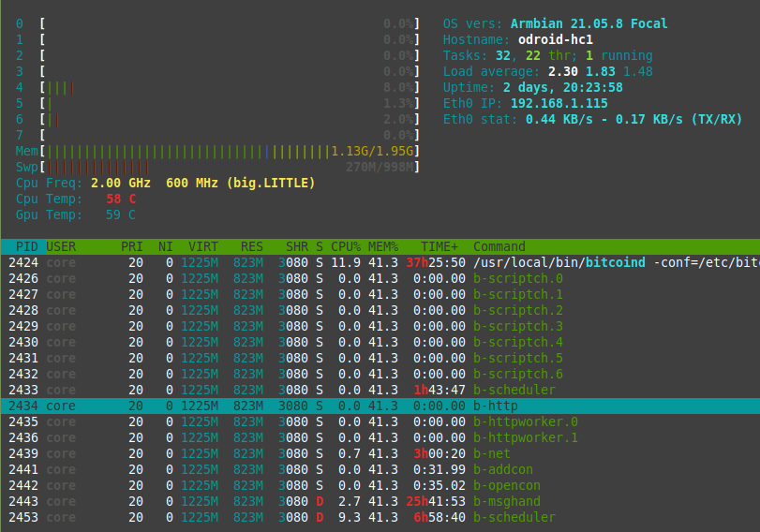The height and width of the screenshot is (532, 760).
Task: Select the b-scriptch.1 process row
Action: 380,295
